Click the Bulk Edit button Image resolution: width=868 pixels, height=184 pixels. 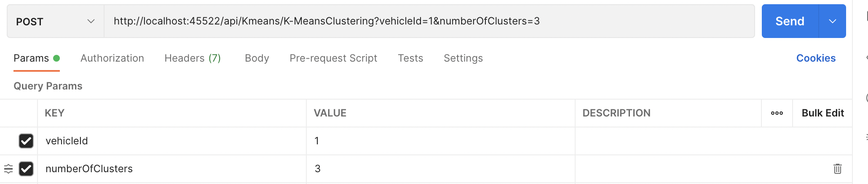tap(822, 113)
